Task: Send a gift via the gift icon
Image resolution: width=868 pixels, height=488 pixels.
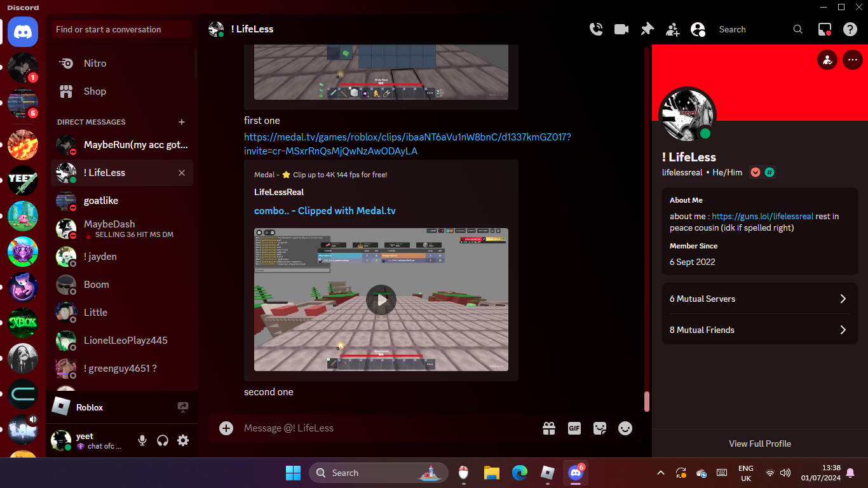Action: point(549,428)
